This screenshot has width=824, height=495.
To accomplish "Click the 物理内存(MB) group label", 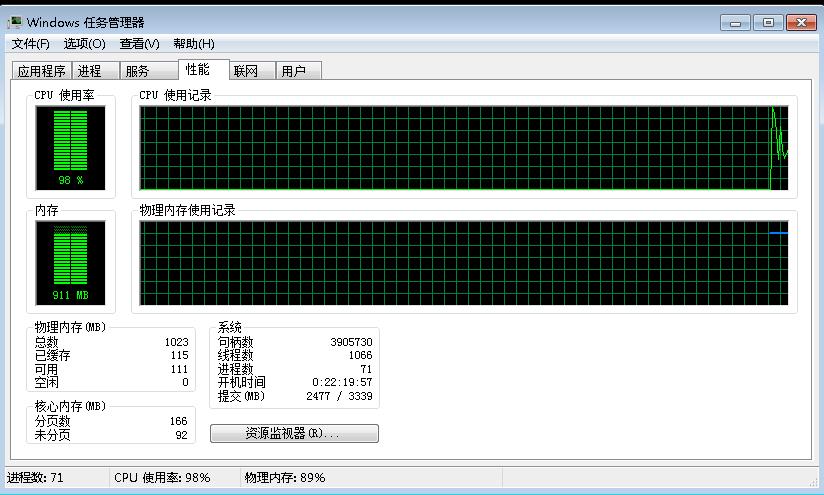I will click(x=70, y=327).
